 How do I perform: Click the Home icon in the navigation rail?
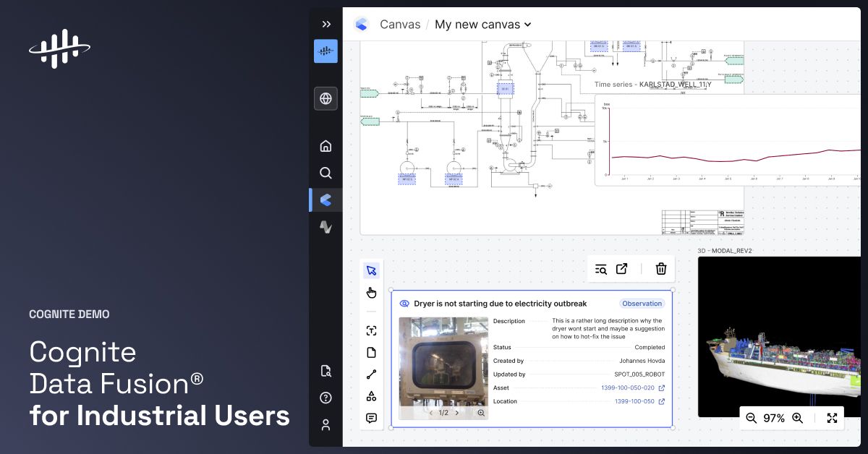click(x=325, y=145)
